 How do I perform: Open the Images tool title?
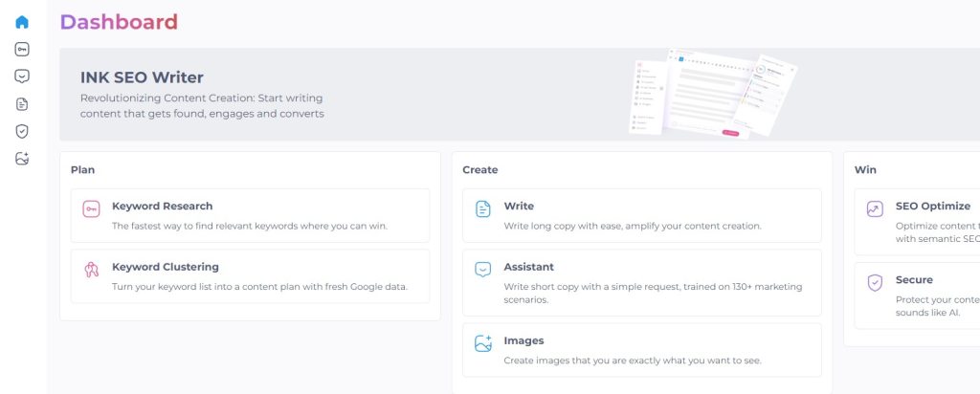click(523, 340)
